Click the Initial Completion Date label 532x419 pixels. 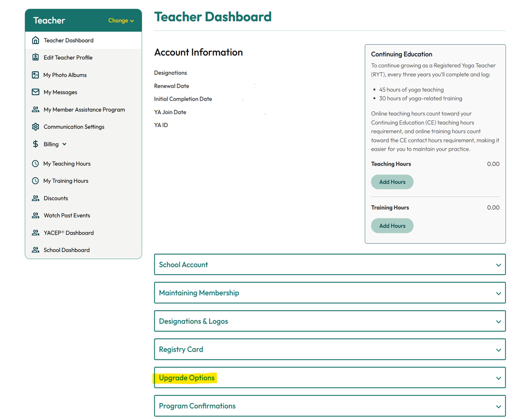pos(183,99)
